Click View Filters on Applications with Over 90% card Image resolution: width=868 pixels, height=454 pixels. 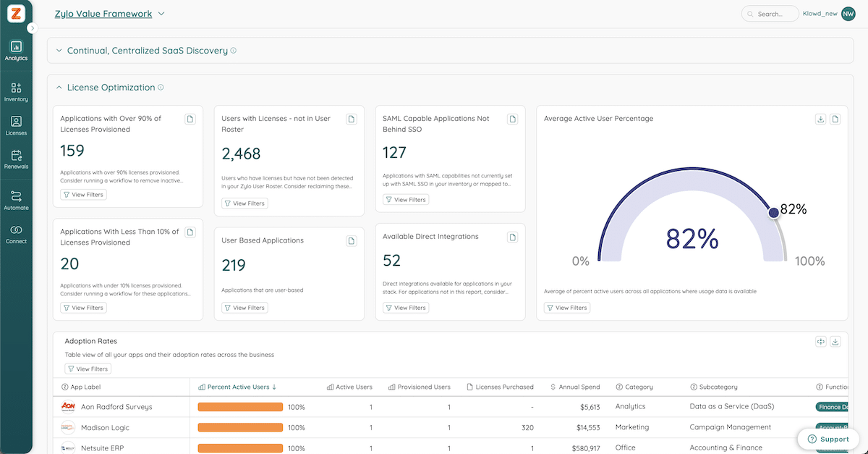(83, 194)
